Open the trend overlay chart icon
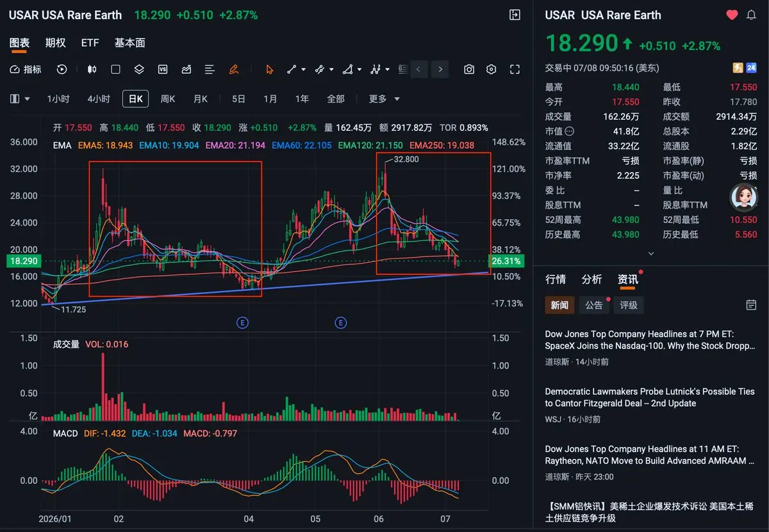 click(x=186, y=69)
